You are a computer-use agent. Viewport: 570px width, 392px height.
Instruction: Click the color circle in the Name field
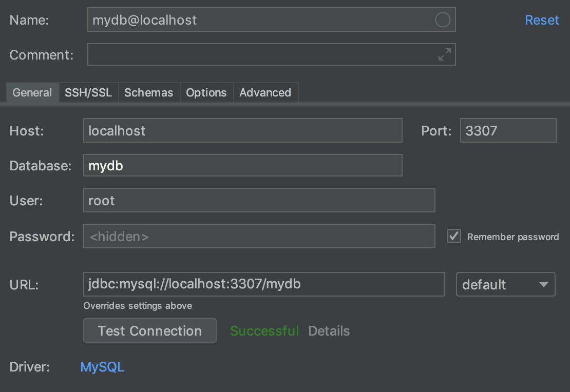click(442, 20)
